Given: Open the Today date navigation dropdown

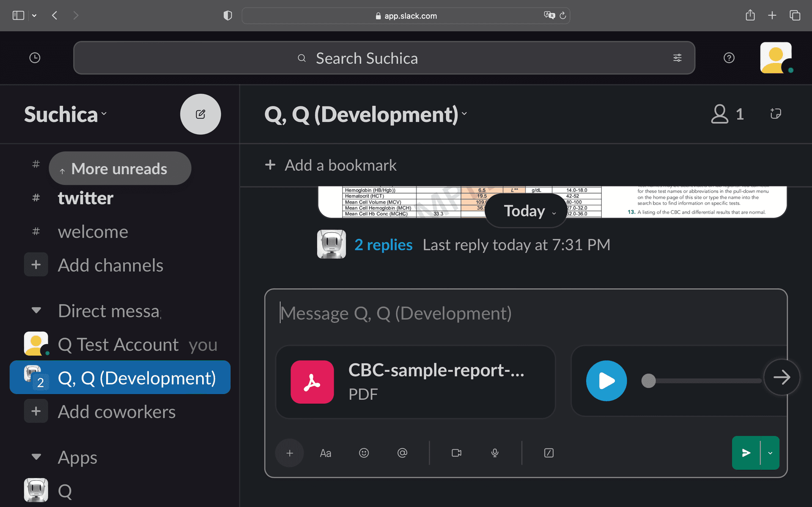Looking at the screenshot, I should pos(525,211).
